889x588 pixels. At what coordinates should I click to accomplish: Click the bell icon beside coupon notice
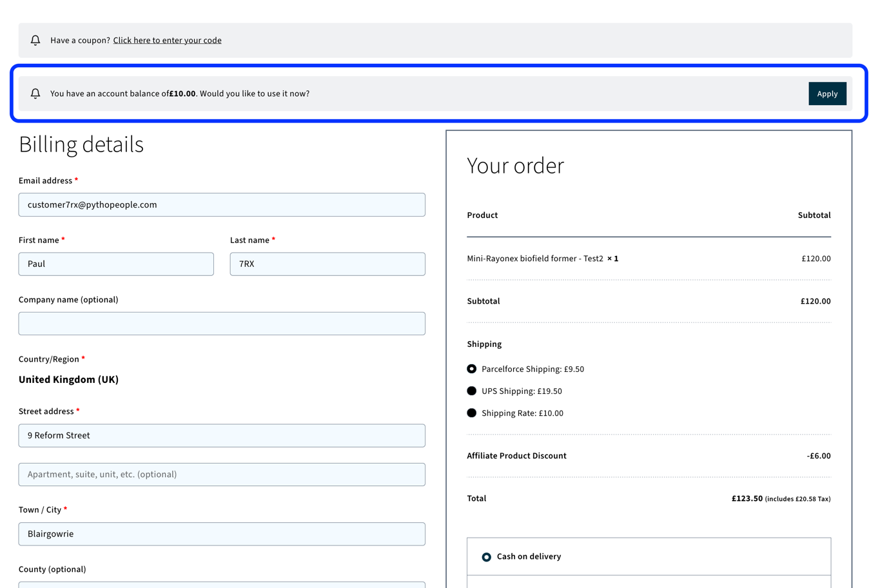[x=35, y=40]
